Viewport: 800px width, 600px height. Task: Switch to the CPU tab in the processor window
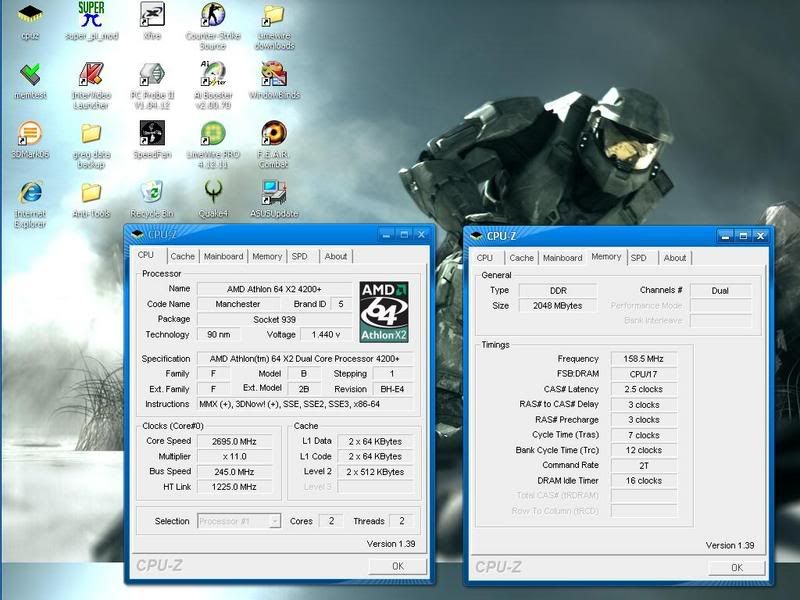[x=146, y=255]
